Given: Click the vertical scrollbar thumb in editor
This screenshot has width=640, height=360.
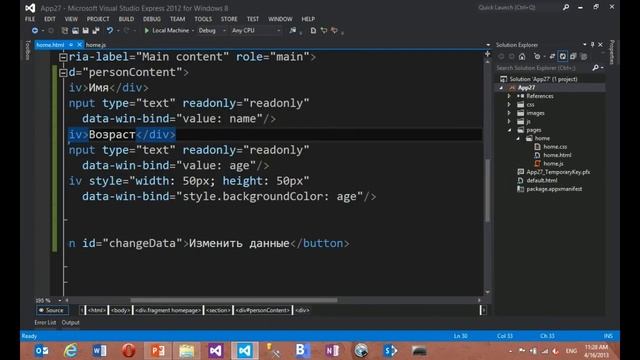Looking at the screenshot, I should (x=487, y=190).
